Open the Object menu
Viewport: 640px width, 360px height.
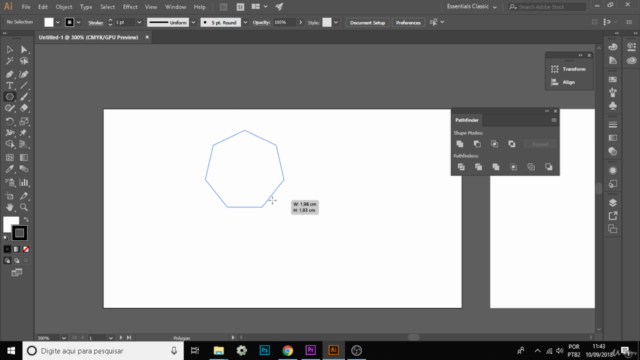[x=64, y=7]
